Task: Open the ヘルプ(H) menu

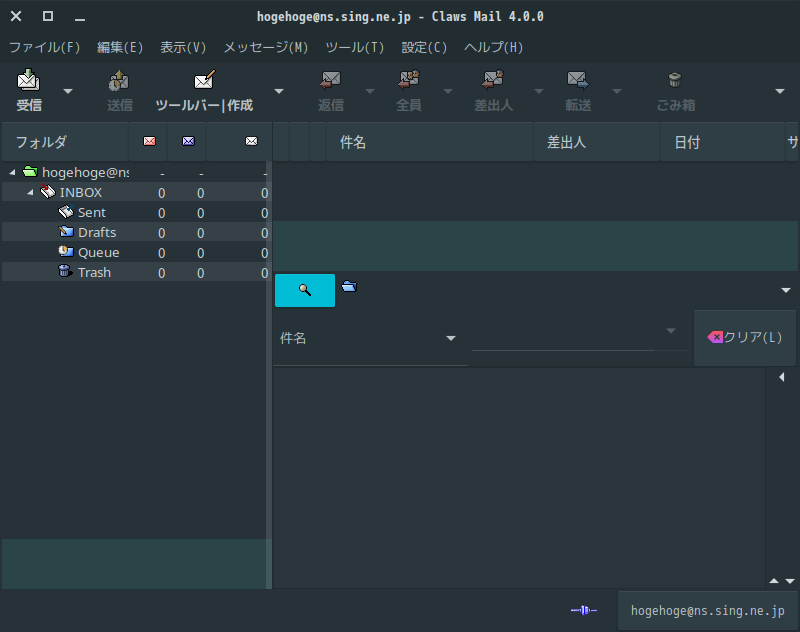Action: coord(493,47)
